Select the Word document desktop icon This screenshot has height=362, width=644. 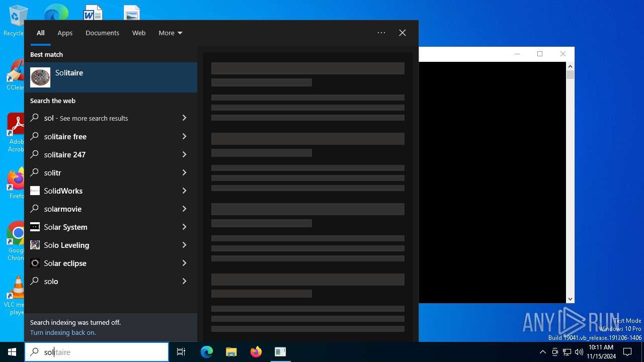pyautogui.click(x=93, y=12)
